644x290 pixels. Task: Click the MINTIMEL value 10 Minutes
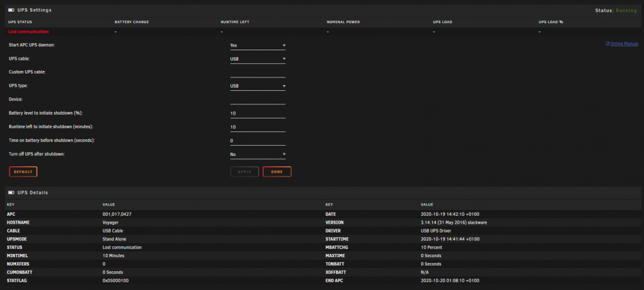pyautogui.click(x=113, y=255)
